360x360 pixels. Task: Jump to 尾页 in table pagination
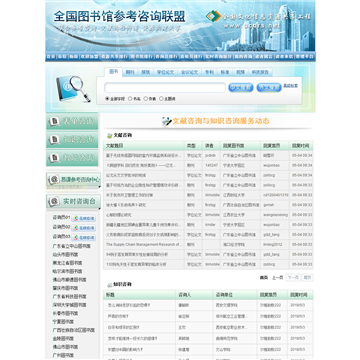coord(307,278)
